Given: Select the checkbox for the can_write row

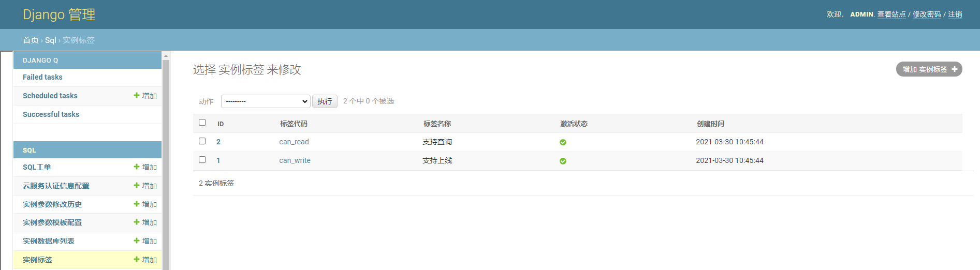Looking at the screenshot, I should tap(202, 160).
